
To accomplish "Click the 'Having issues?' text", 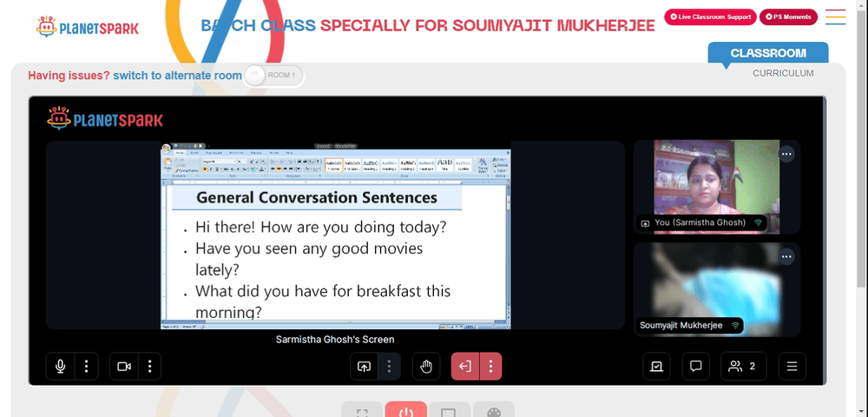I will click(69, 76).
